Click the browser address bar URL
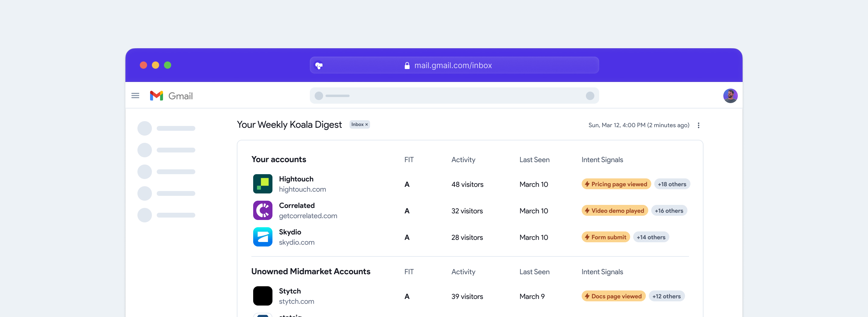Image resolution: width=868 pixels, height=317 pixels. coord(452,65)
